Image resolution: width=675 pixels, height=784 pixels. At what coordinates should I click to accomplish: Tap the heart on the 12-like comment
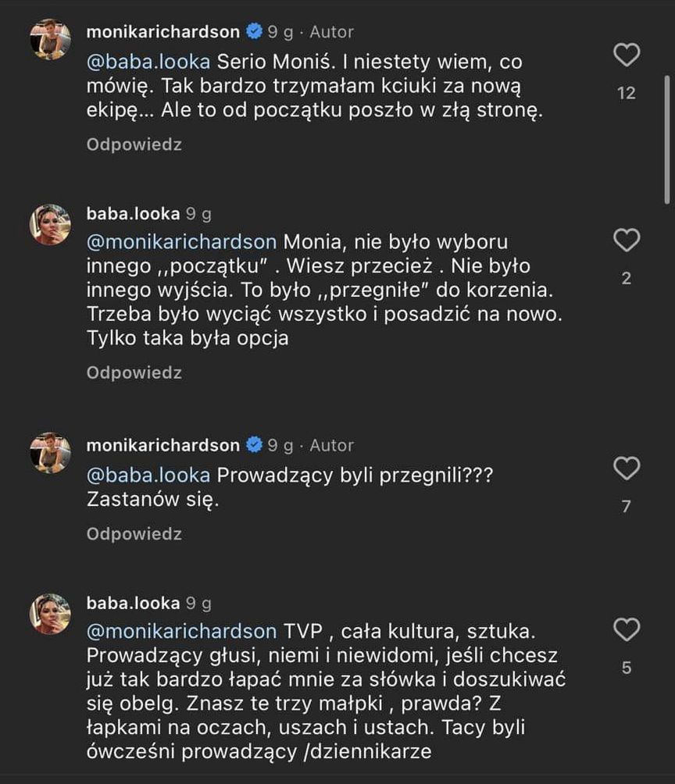tap(627, 55)
